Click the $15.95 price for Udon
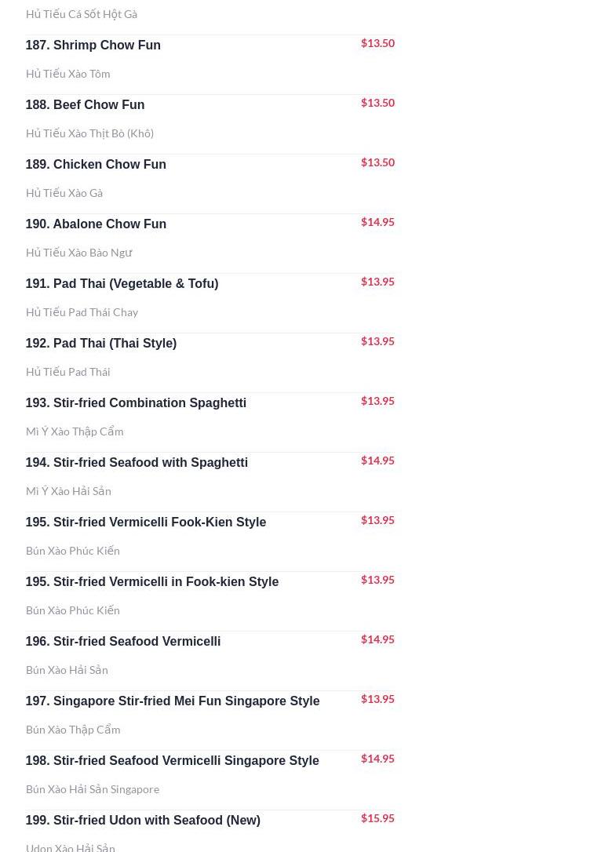This screenshot has width=616, height=852. [377, 818]
